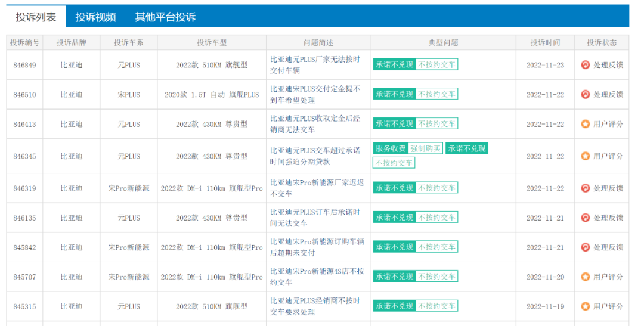Click status icon for complaint 846510

pyautogui.click(x=586, y=94)
